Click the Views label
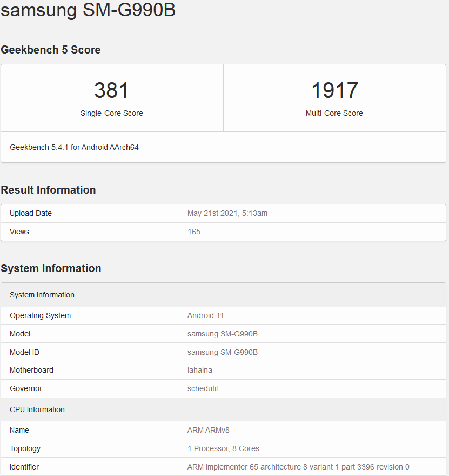Screen dimensions: 449x476 [x=19, y=232]
